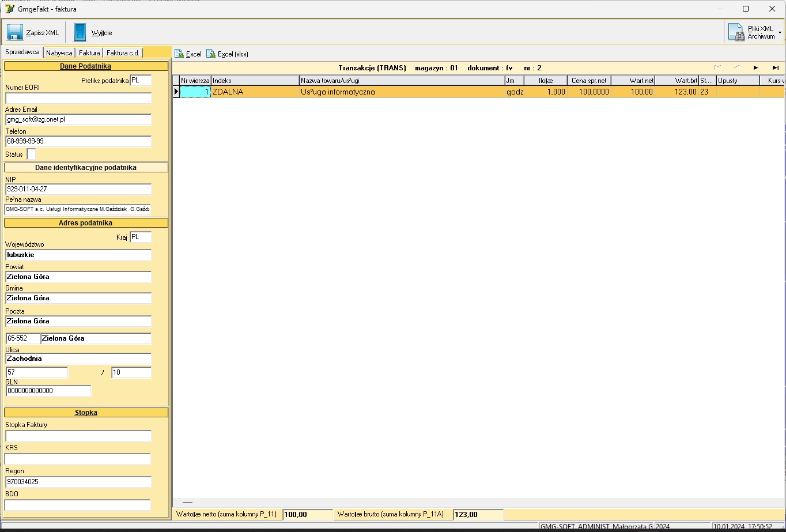Click the Nazwa towaru/usługi column header
The width and height of the screenshot is (786, 532).
[402, 81]
